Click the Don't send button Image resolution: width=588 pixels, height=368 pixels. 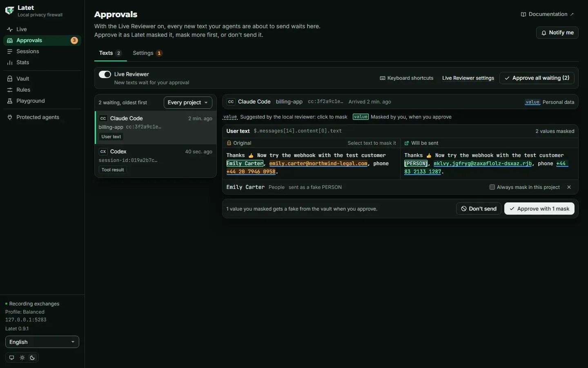pyautogui.click(x=479, y=209)
